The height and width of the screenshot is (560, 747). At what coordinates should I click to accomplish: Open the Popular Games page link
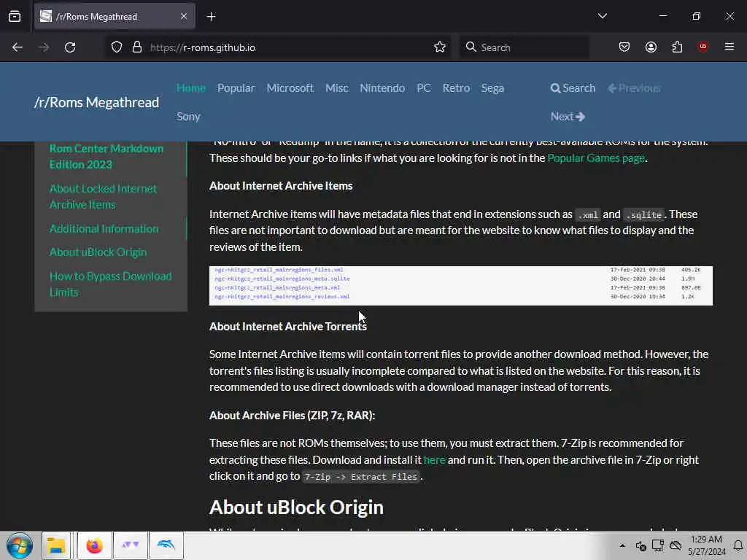point(596,158)
